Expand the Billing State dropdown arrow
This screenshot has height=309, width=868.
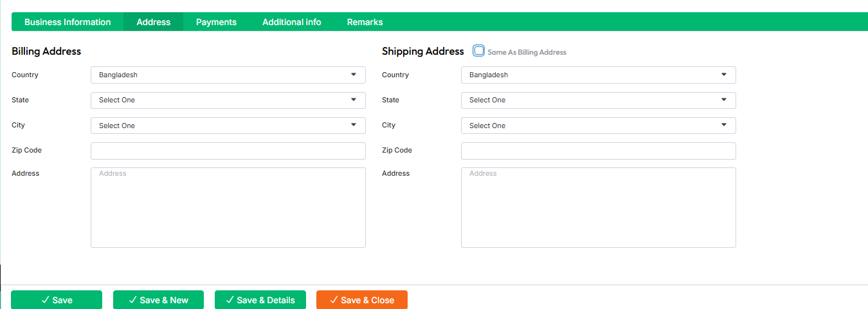[x=353, y=100]
